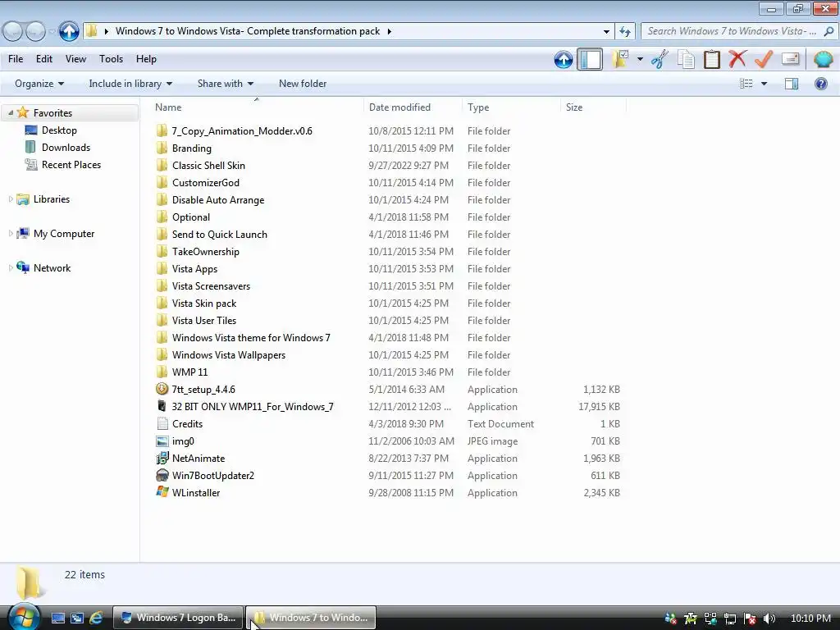Expand the path arrow after folder name
Screen dimensions: 840x630
(390, 32)
